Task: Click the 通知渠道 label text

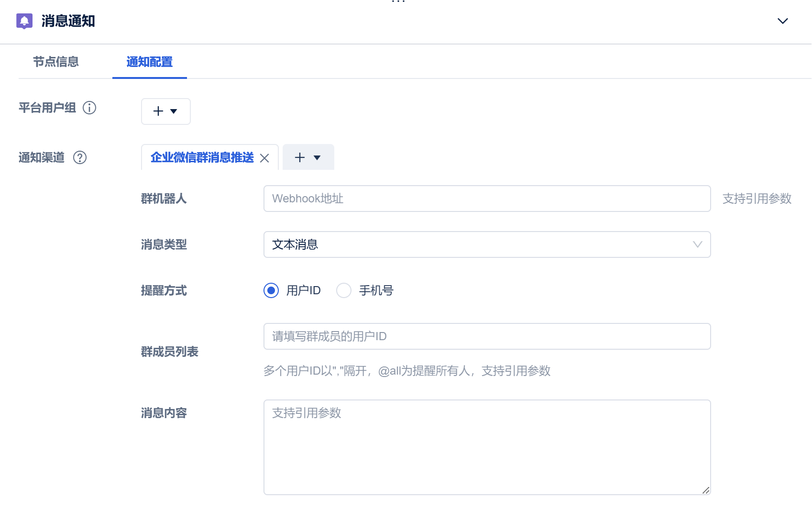Action: tap(42, 157)
